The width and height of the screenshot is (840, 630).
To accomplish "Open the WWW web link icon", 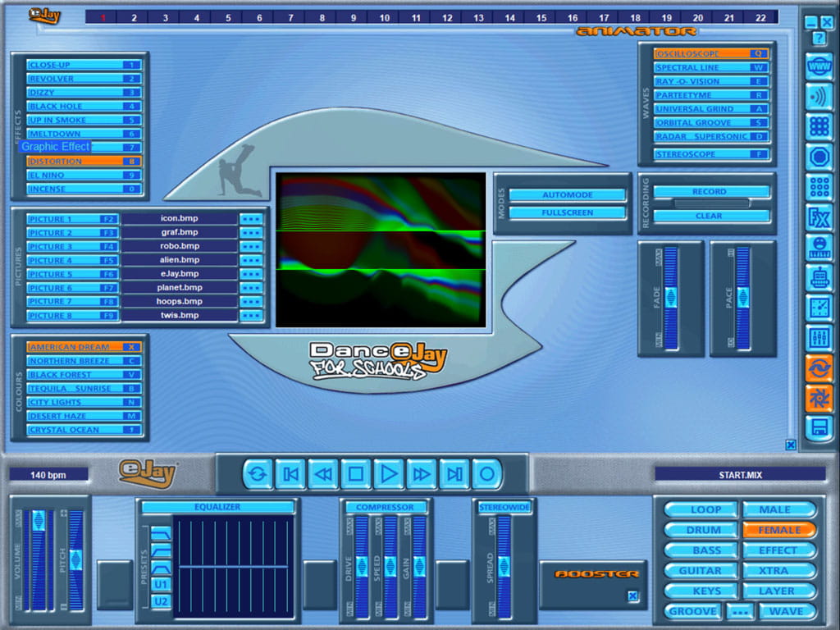I will (x=819, y=66).
